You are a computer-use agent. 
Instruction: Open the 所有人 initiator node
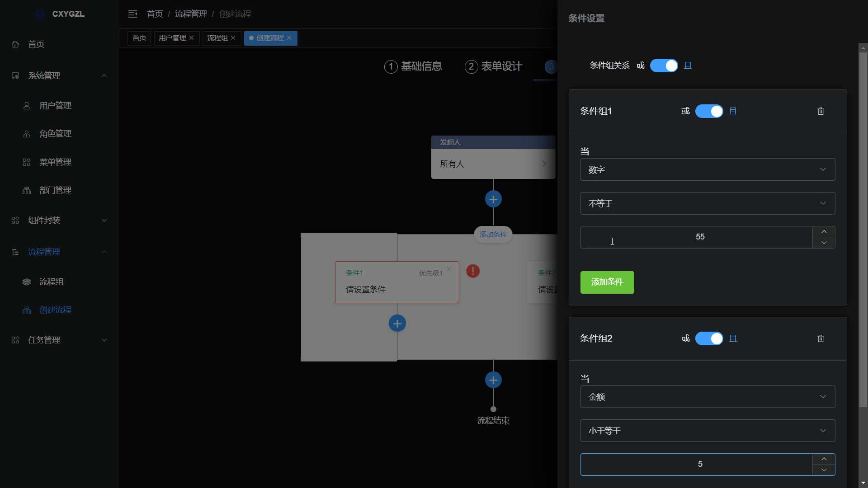493,164
